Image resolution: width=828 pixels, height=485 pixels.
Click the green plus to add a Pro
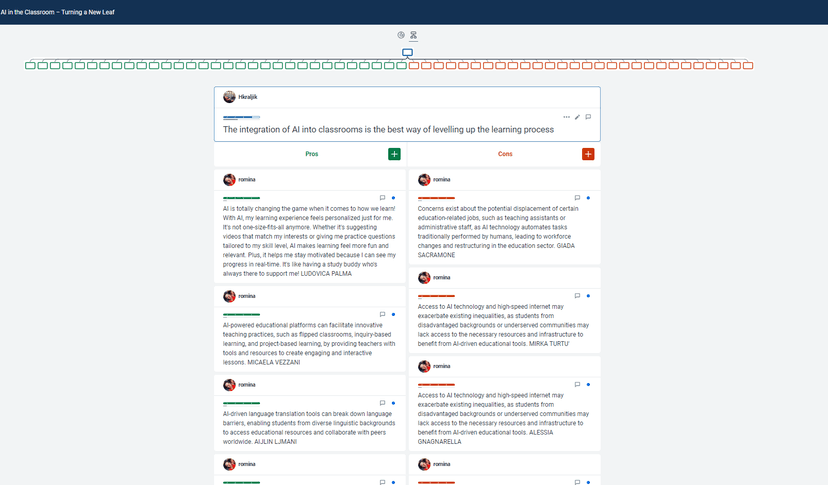tap(394, 154)
